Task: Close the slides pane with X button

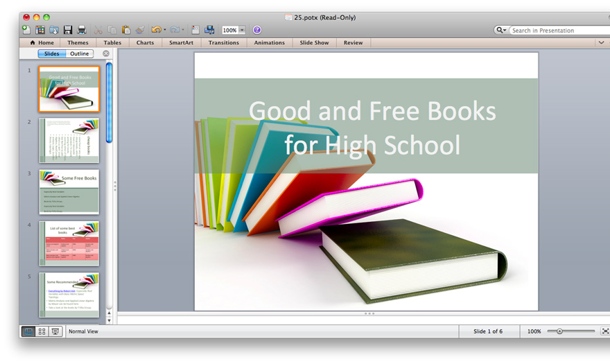Action: [106, 53]
